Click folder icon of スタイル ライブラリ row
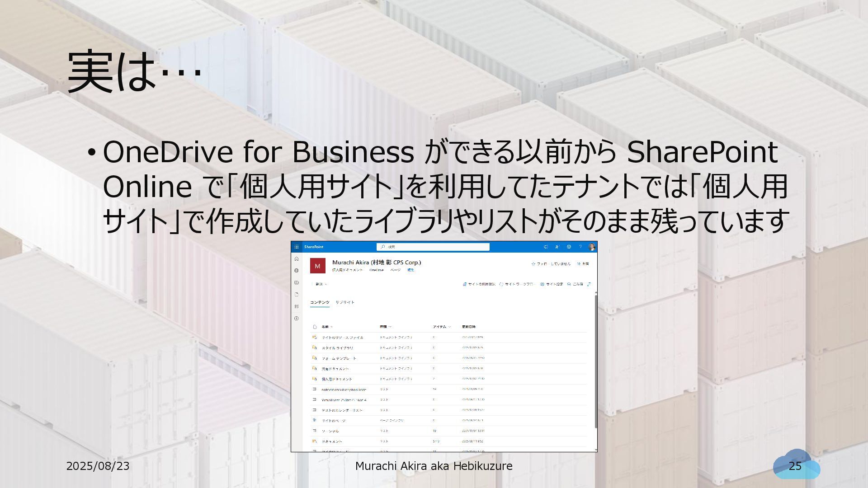The width and height of the screenshot is (868, 488). tap(315, 348)
